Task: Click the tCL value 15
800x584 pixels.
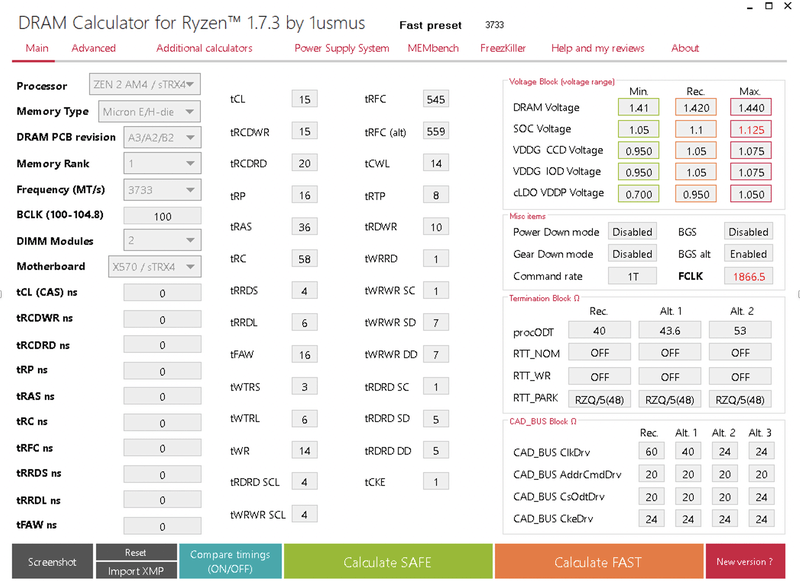Action: click(305, 99)
